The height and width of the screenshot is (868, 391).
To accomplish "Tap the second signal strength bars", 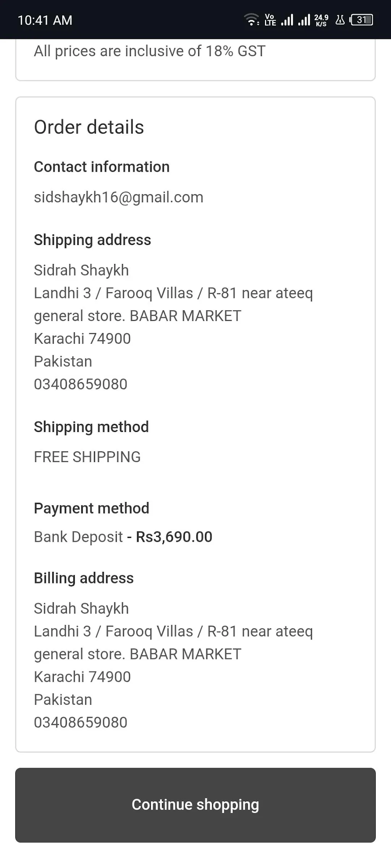I will [304, 19].
